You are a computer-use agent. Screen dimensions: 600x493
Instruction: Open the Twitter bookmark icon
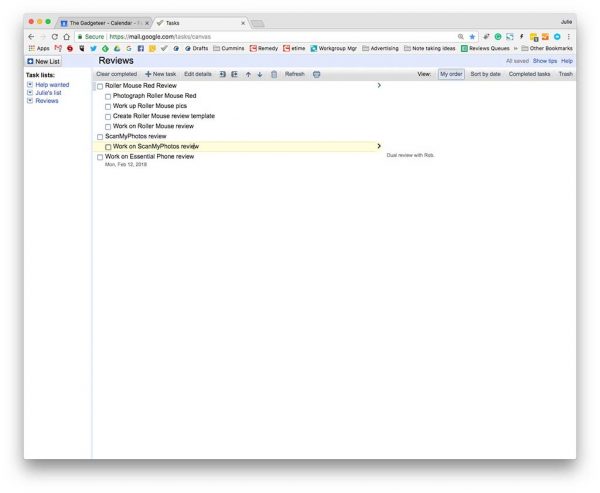tap(93, 48)
